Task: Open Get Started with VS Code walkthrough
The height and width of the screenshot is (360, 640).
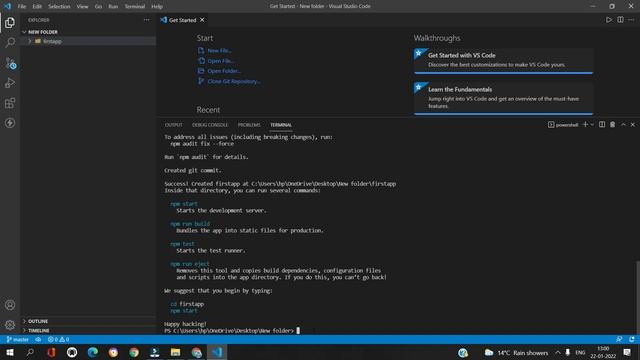Action: (503, 60)
